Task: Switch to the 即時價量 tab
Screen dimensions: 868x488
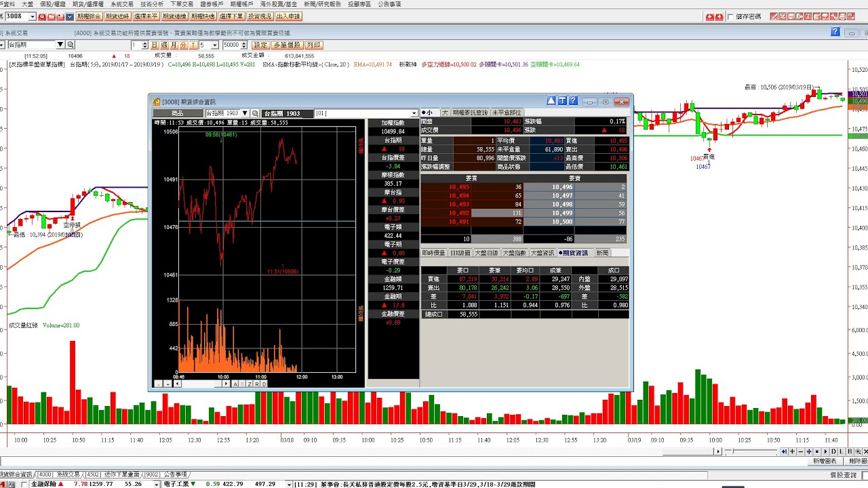Action: (433, 253)
